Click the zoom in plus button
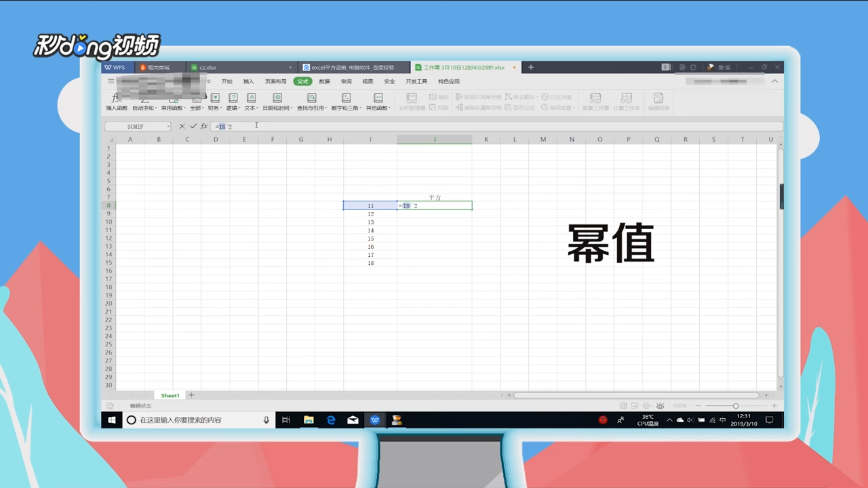 tap(774, 406)
